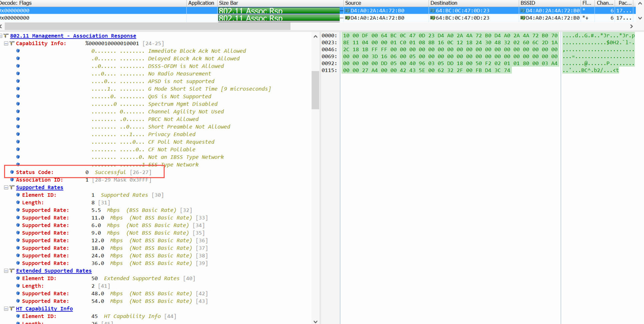Click the green Assoc Rsp size bar in second row
Image resolution: width=644 pixels, height=324 pixels.
[x=278, y=18]
